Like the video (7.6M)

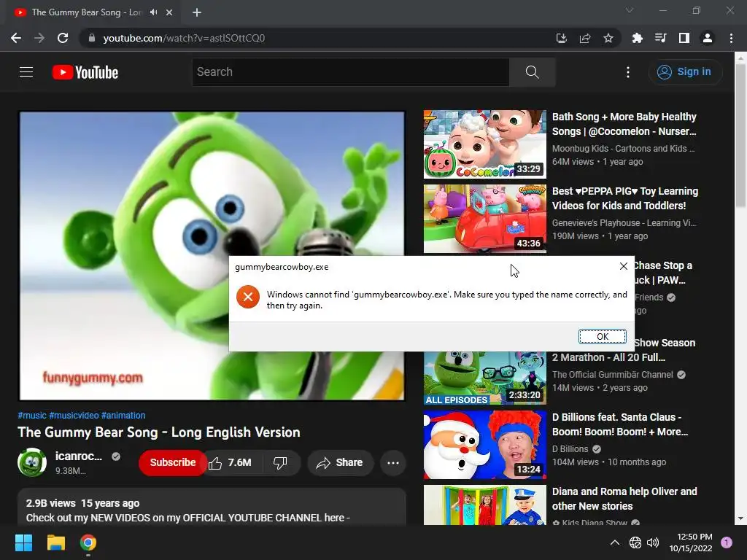[231, 462]
